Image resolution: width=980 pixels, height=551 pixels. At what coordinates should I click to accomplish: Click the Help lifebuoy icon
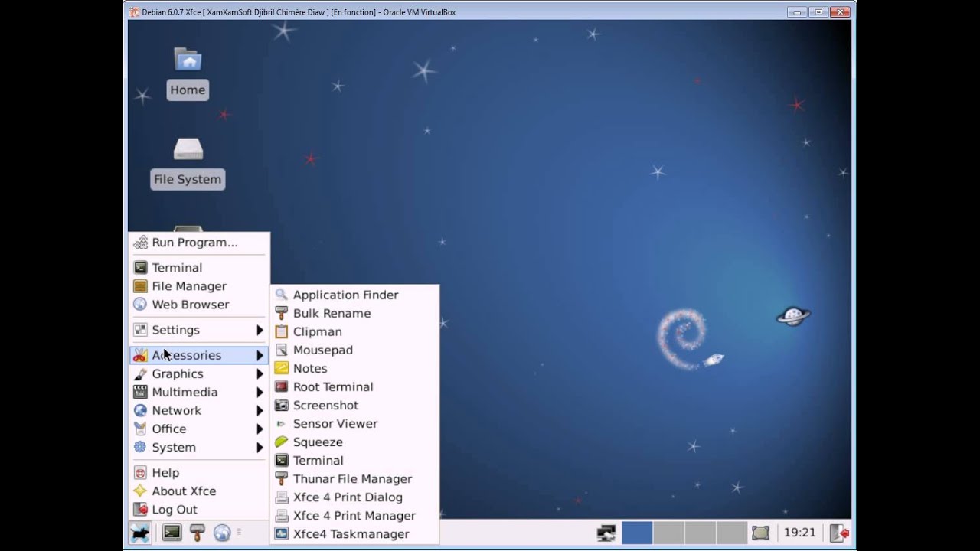[140, 472]
